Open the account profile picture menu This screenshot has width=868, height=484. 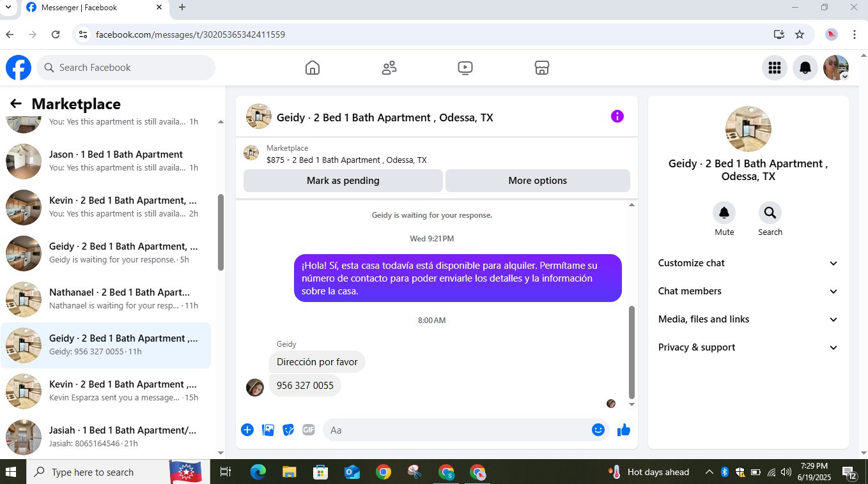(836, 68)
